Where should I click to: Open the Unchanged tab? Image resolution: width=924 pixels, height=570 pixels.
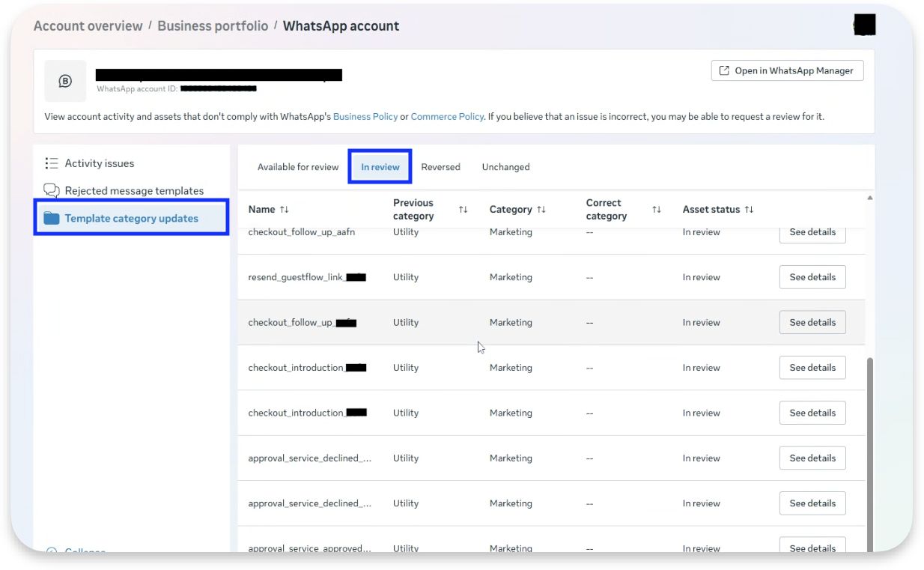coord(505,167)
